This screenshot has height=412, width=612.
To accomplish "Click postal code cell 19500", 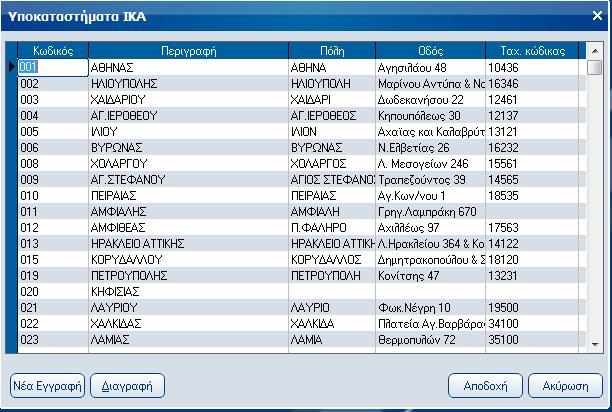I will (532, 307).
